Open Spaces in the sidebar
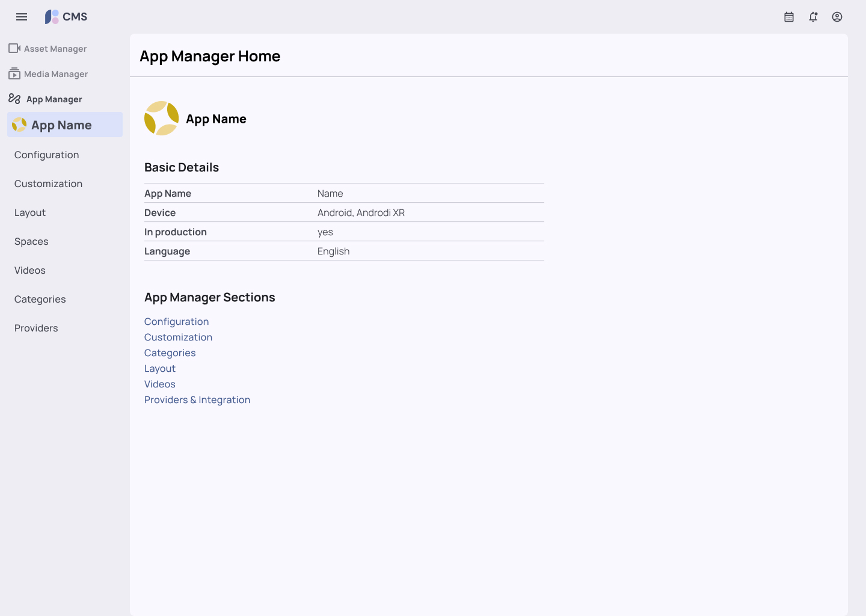The width and height of the screenshot is (866, 616). pyautogui.click(x=31, y=241)
